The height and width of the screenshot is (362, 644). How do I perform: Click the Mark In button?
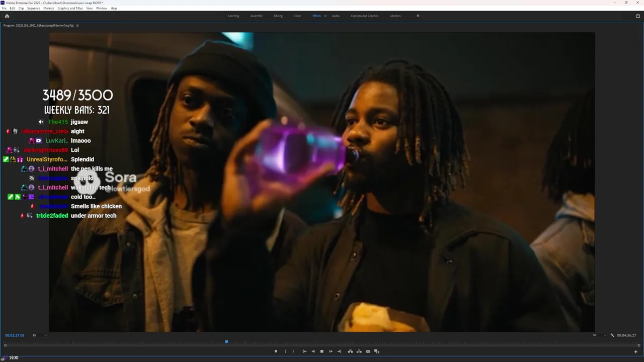click(285, 351)
